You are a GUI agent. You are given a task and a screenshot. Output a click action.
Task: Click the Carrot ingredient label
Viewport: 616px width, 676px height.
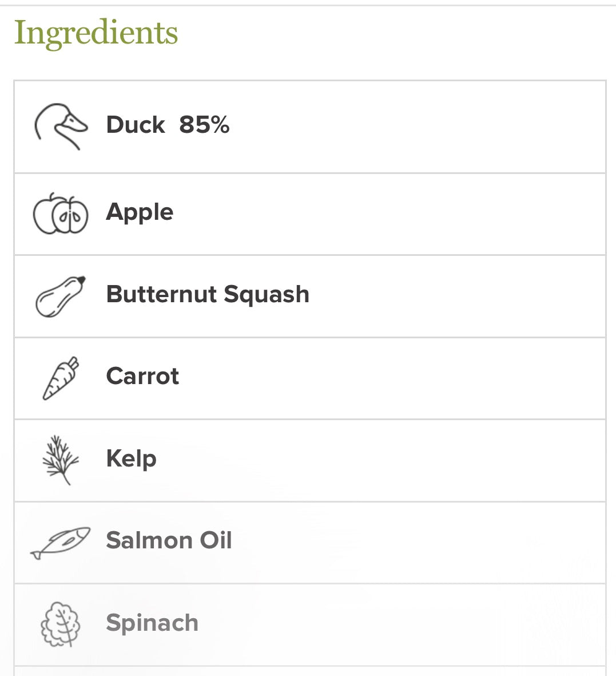tap(142, 376)
